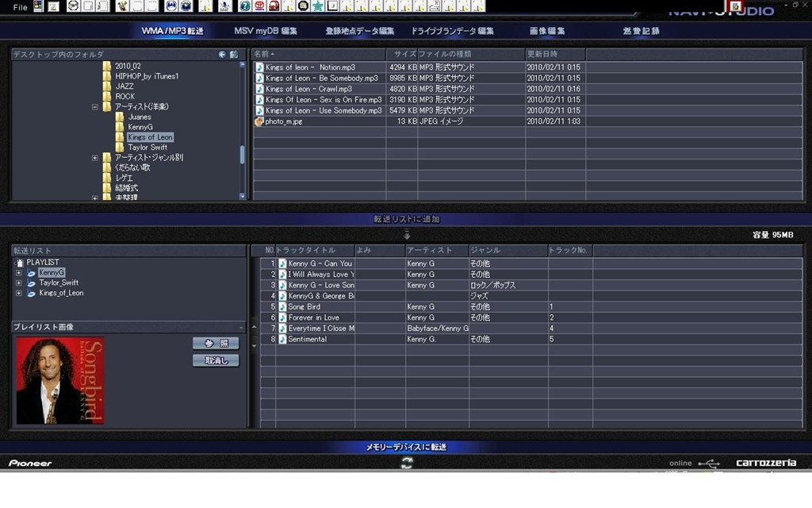Screen dimensions: 812x508
Task: Click the Pioneer logo at bottom left
Action: click(x=29, y=463)
